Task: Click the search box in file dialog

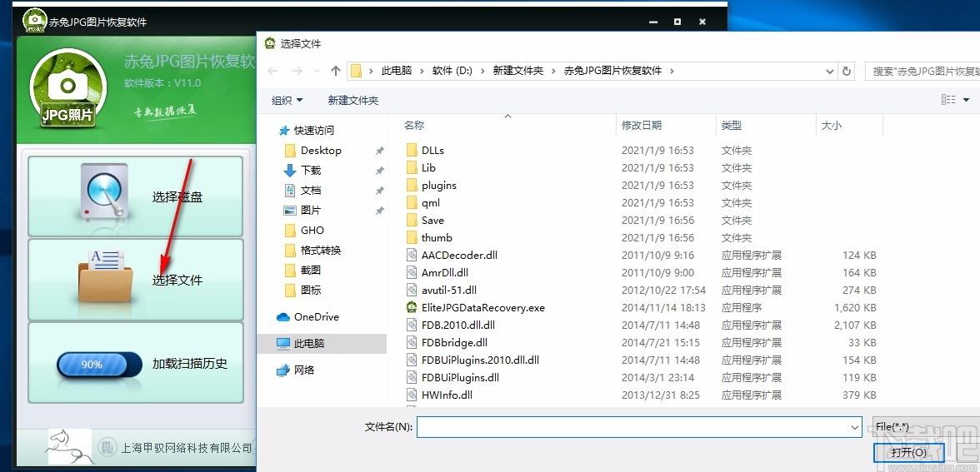Action: point(922,72)
